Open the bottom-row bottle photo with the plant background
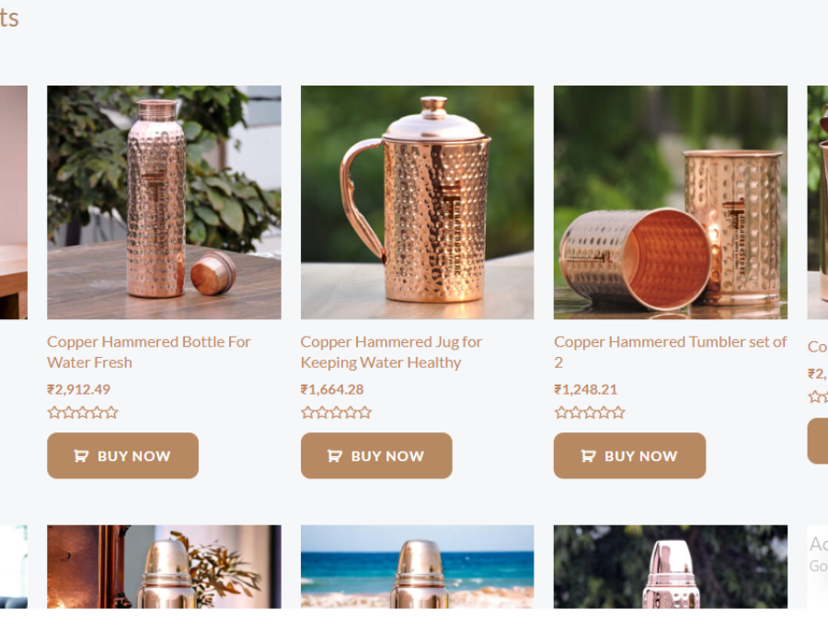 click(x=165, y=567)
